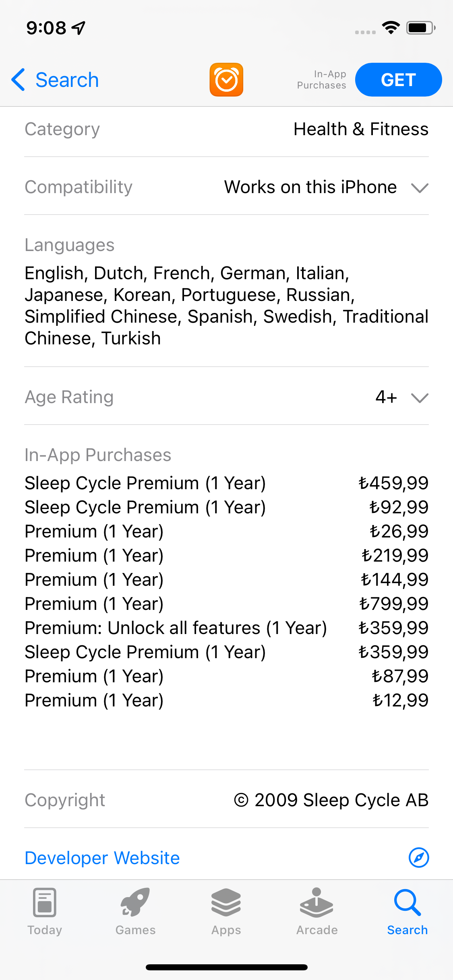
Task: Open the Arcade joystick icon
Action: 316,903
